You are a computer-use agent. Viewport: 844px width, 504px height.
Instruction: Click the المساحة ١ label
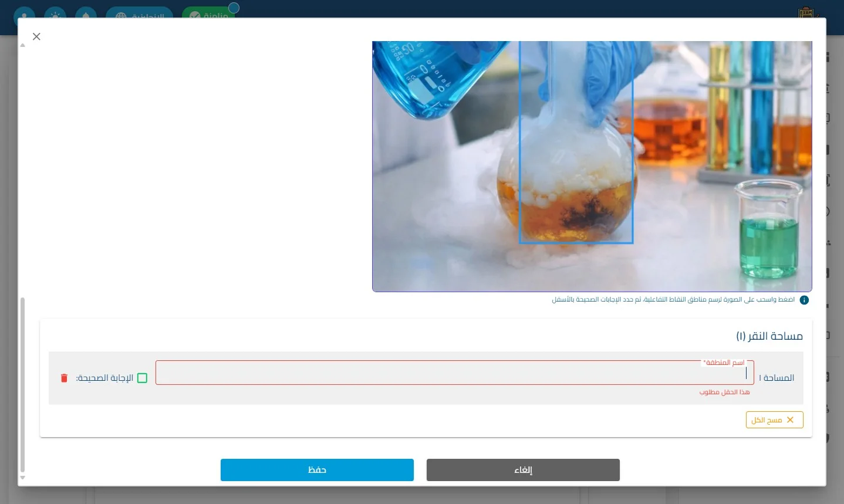point(777,378)
